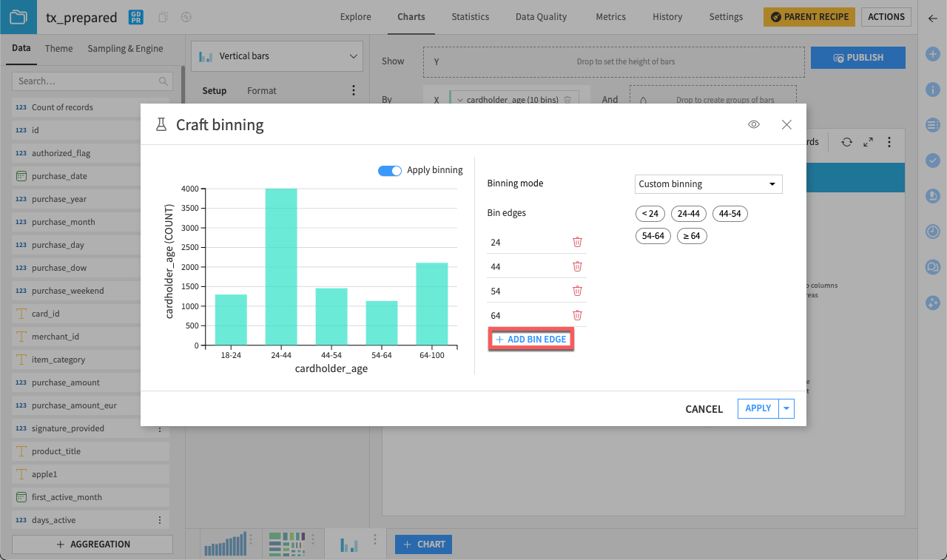Expand the cardholder_age X axis chevron

tap(460, 100)
